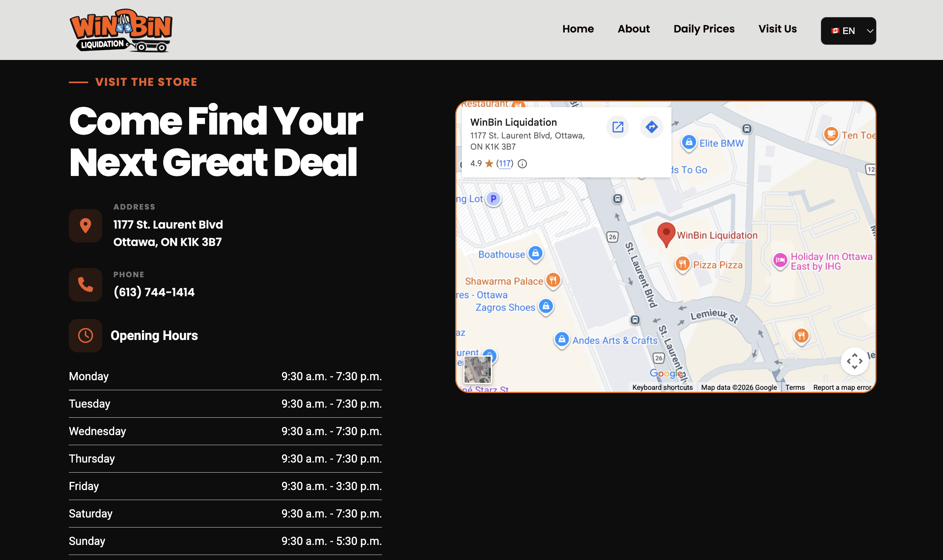Screen dimensions: 943x560
Task: Select Visit Us in the navigation
Action: (777, 29)
